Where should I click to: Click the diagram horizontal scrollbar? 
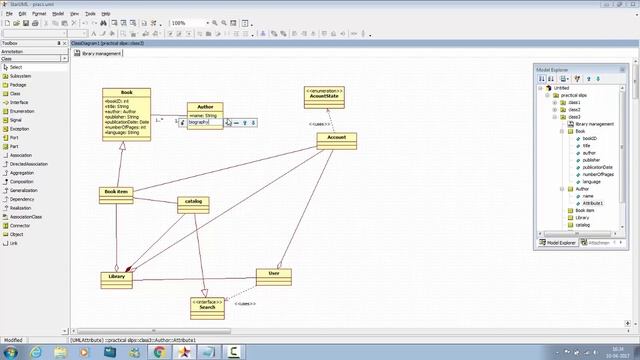pyautogui.click(x=154, y=331)
